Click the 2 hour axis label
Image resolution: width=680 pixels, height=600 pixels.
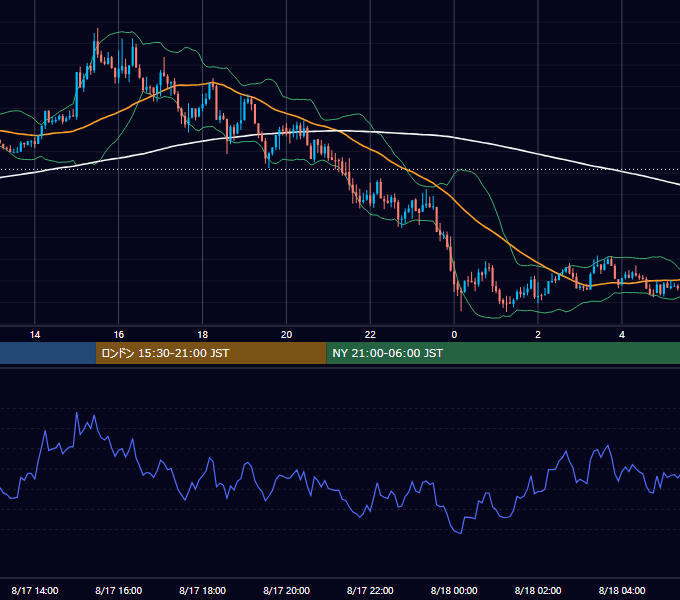coord(538,335)
